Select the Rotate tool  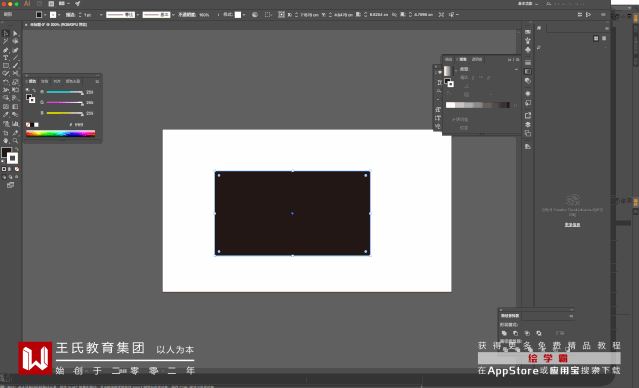[6, 82]
